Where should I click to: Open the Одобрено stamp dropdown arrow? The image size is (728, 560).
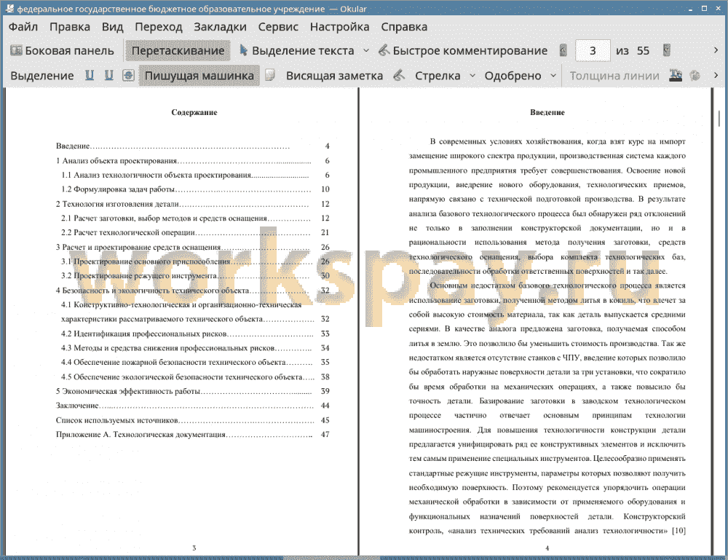pos(553,76)
